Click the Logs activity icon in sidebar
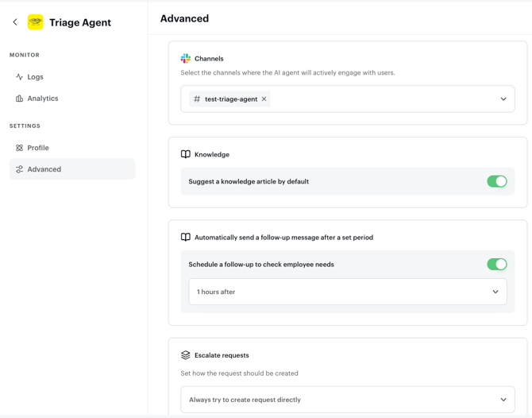The image size is (532, 418). (19, 77)
